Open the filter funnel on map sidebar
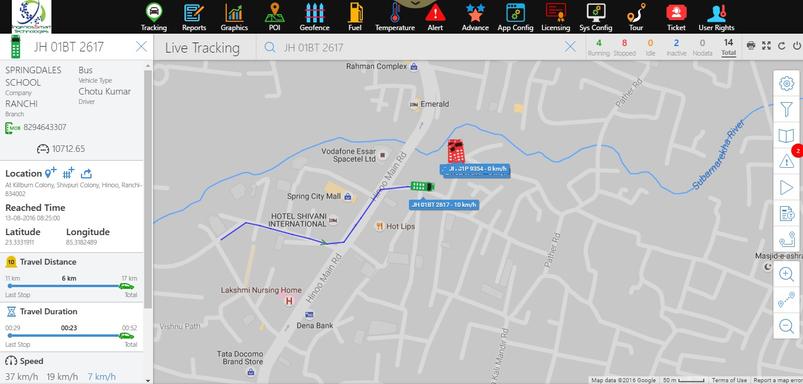803x384 pixels. [786, 109]
